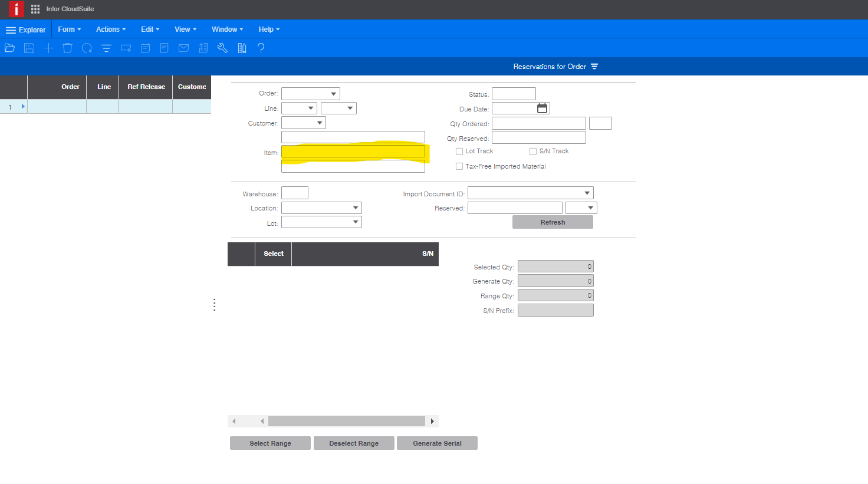Click the filter-in-place toolbar icon
Viewport: 868px width, 484px height.
(x=106, y=48)
